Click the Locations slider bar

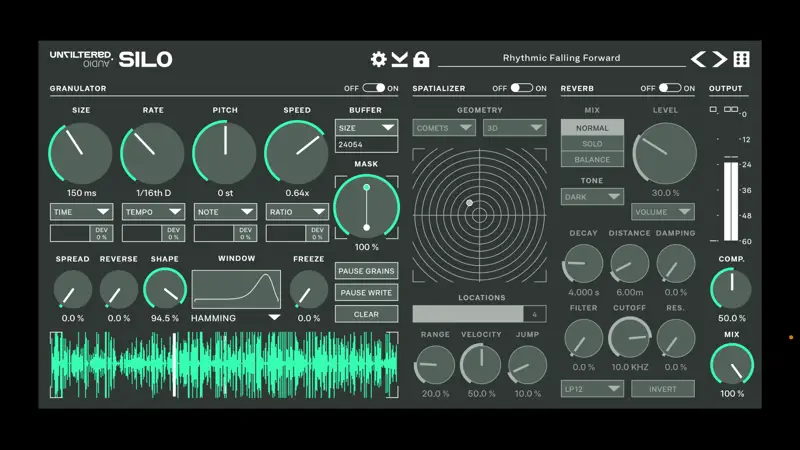click(479, 314)
